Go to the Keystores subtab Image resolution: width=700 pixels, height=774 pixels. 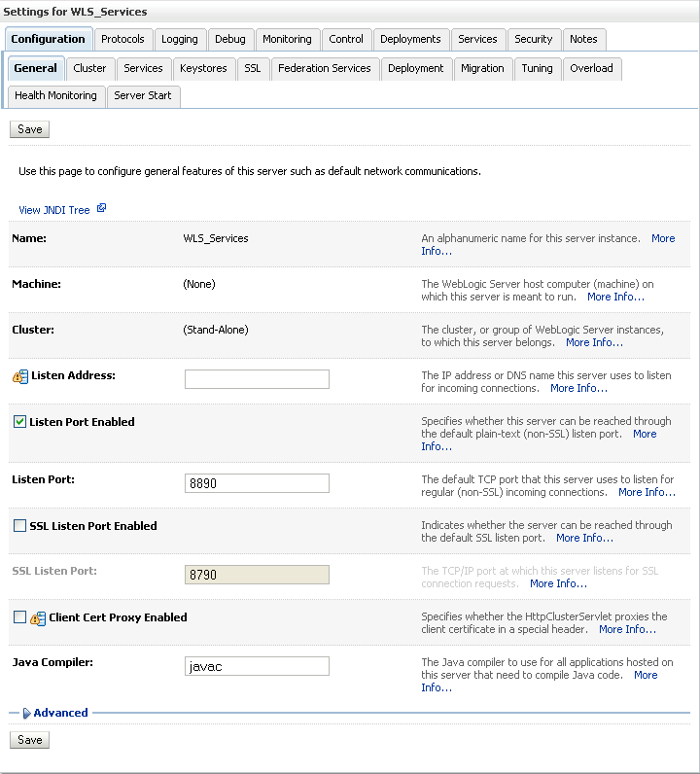pos(203,68)
